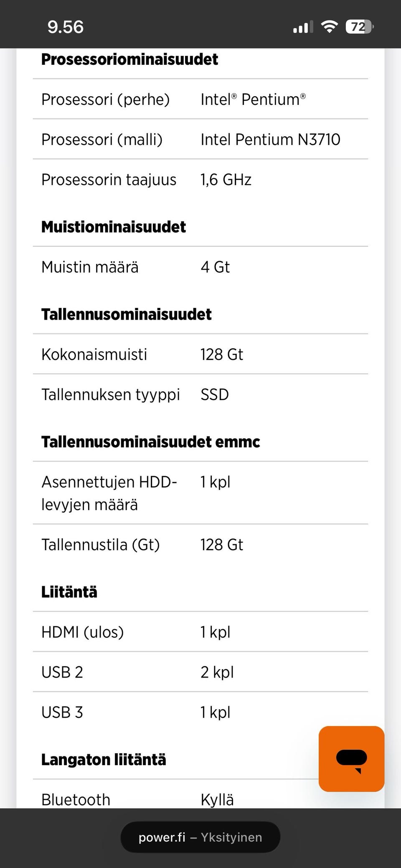Open the orange chat support button
Screen dimensions: 401x868
click(x=351, y=759)
